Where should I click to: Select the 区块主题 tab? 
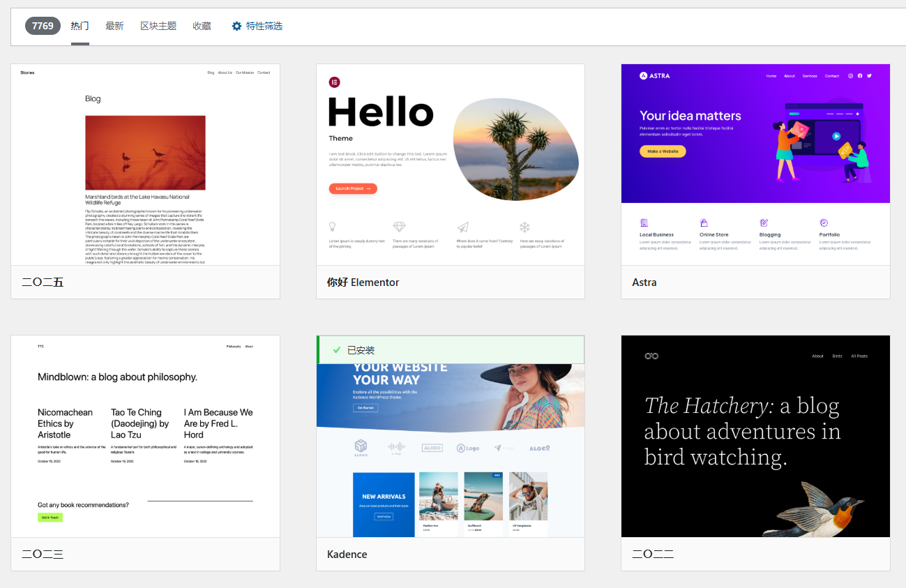[x=158, y=26]
